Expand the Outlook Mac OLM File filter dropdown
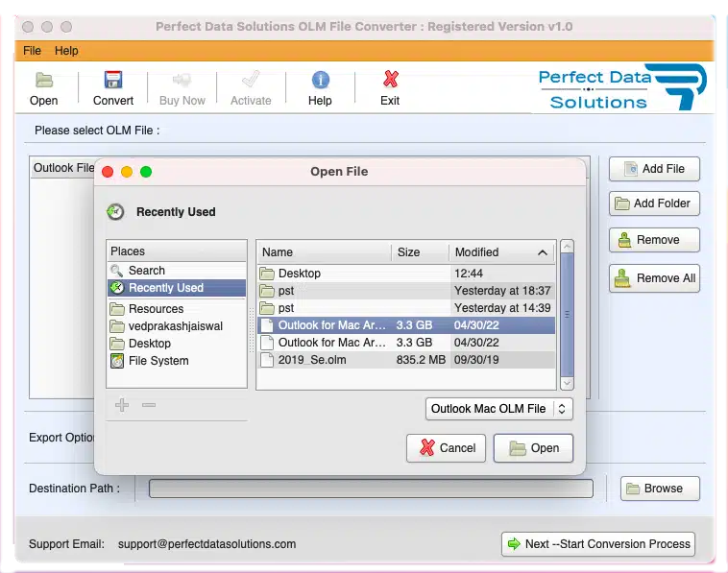 coord(499,409)
